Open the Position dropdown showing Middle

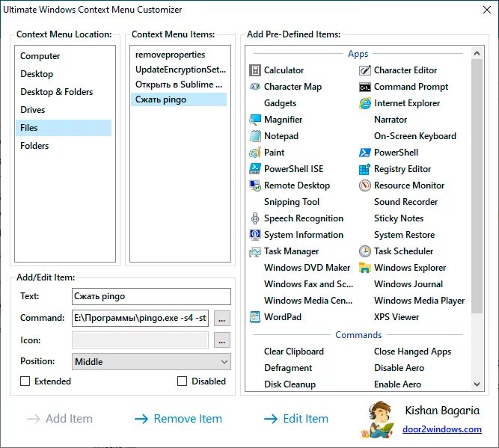[151, 362]
